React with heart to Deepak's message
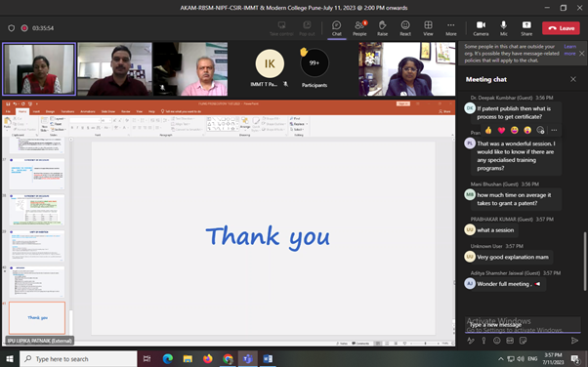 [x=501, y=130]
